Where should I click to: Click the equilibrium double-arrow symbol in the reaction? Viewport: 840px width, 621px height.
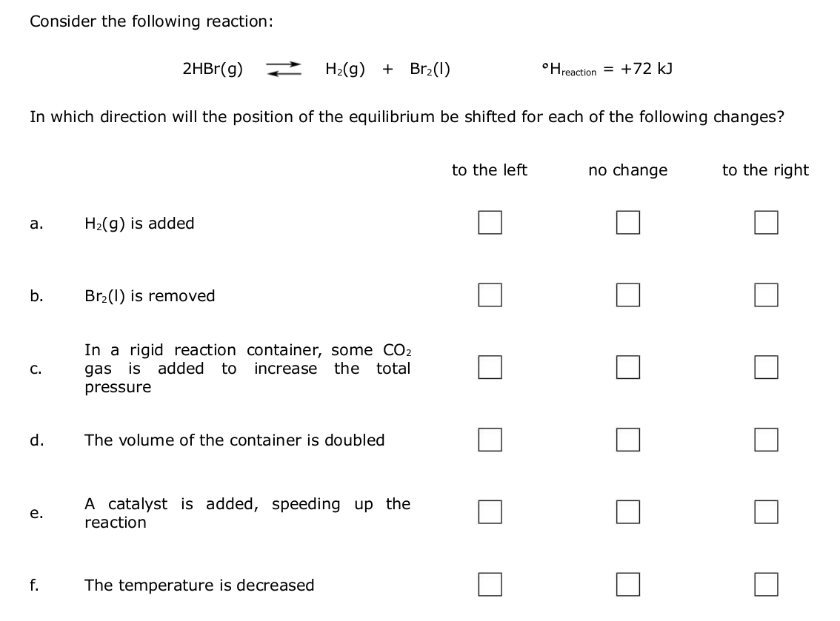pos(284,70)
